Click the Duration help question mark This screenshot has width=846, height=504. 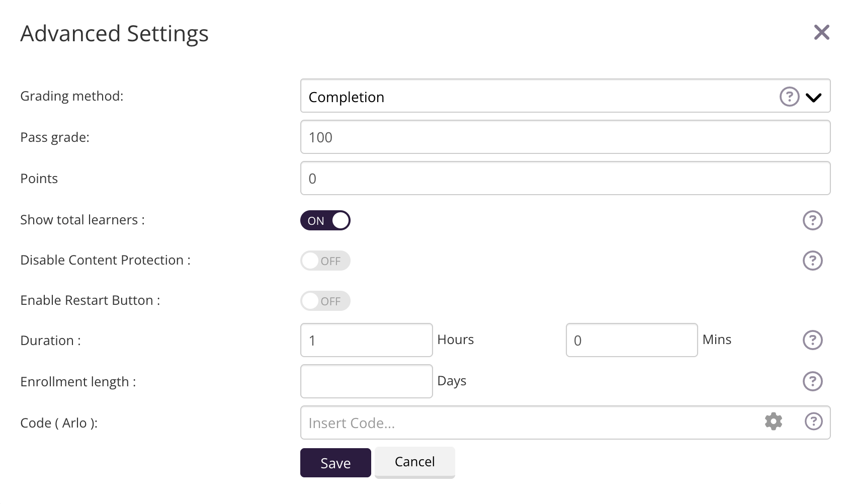tap(812, 340)
